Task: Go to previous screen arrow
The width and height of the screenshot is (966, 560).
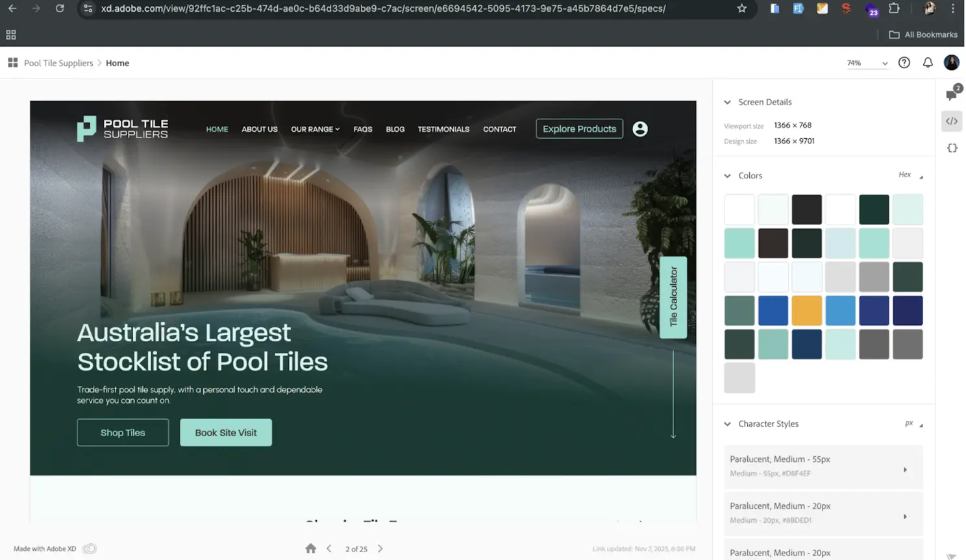Action: [329, 548]
